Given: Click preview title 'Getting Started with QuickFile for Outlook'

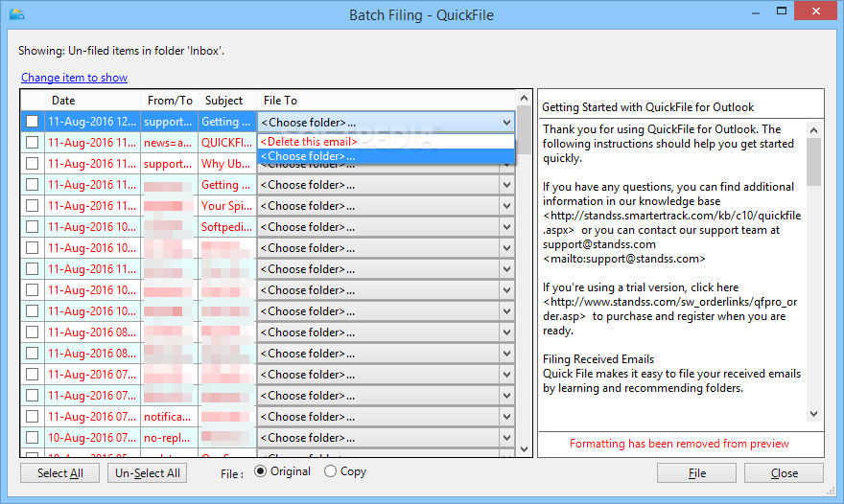Looking at the screenshot, I should tap(647, 107).
